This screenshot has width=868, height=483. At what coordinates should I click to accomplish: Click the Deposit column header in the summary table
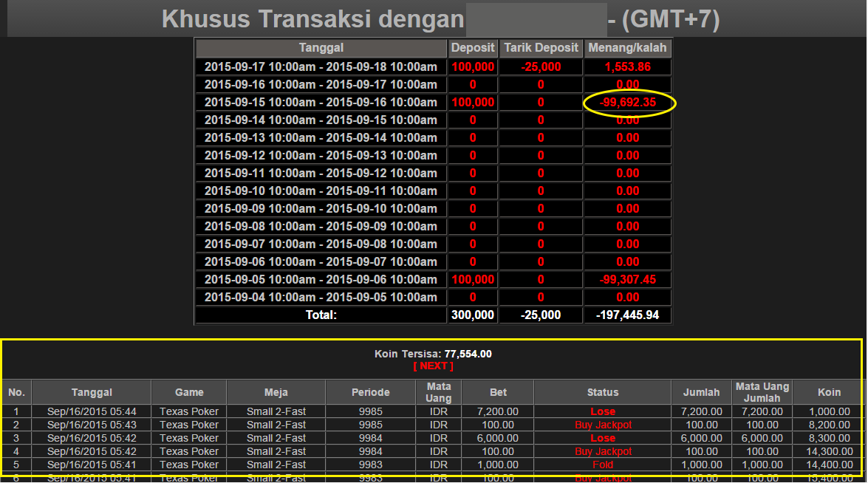coord(473,48)
